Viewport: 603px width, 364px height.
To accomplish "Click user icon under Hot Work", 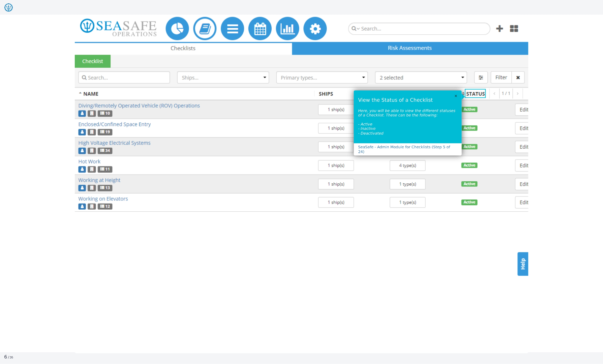I will pos(82,169).
